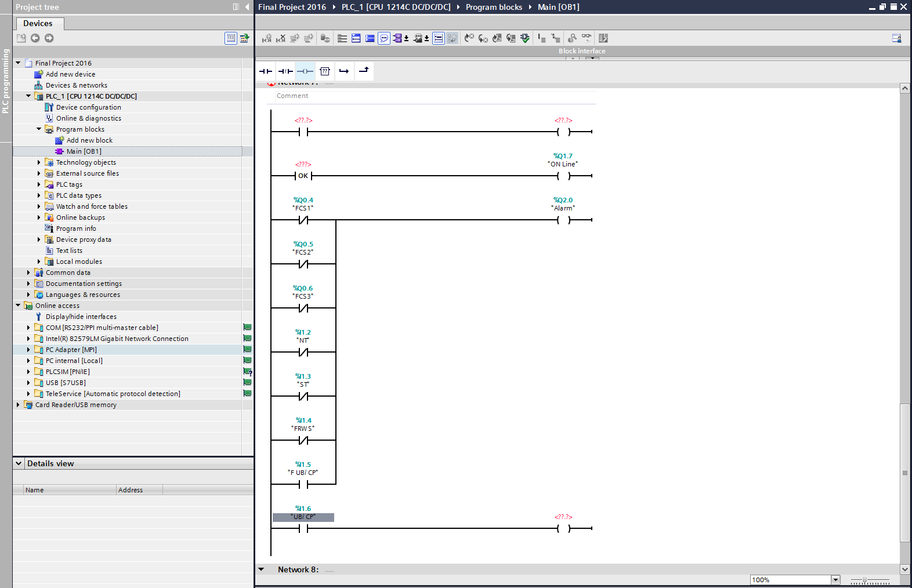Toggle the Project tree overview view button

[x=231, y=38]
